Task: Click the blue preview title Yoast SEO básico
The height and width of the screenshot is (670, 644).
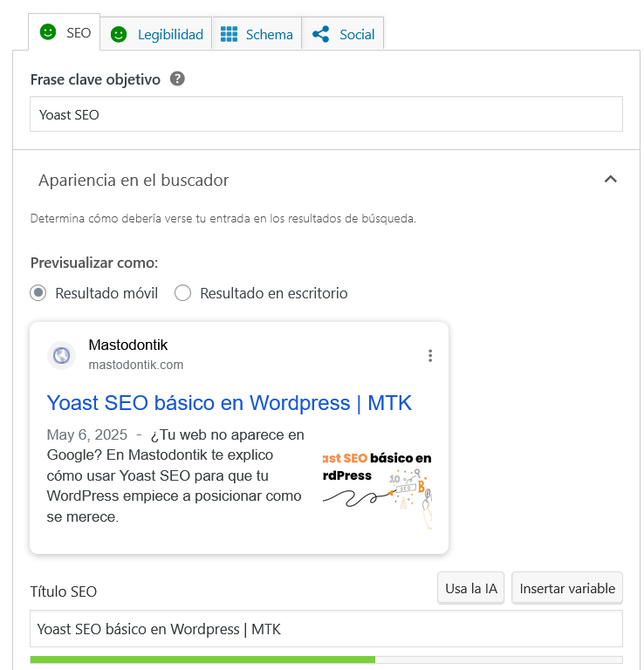Action: (230, 403)
